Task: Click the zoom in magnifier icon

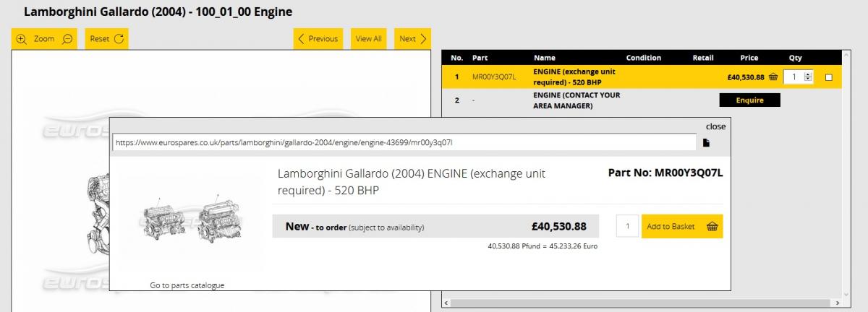Action: [x=21, y=39]
